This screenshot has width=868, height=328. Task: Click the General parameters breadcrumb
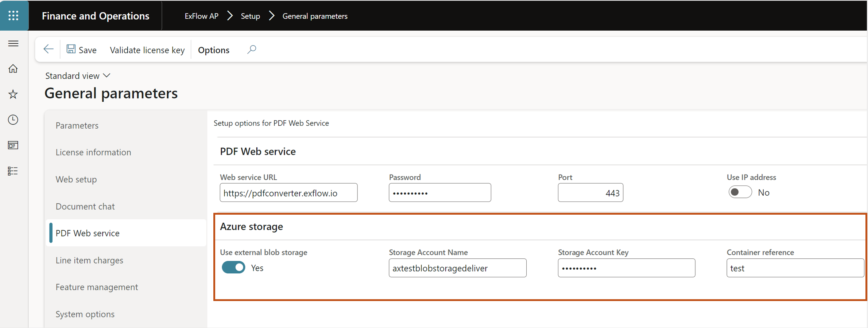coord(315,16)
